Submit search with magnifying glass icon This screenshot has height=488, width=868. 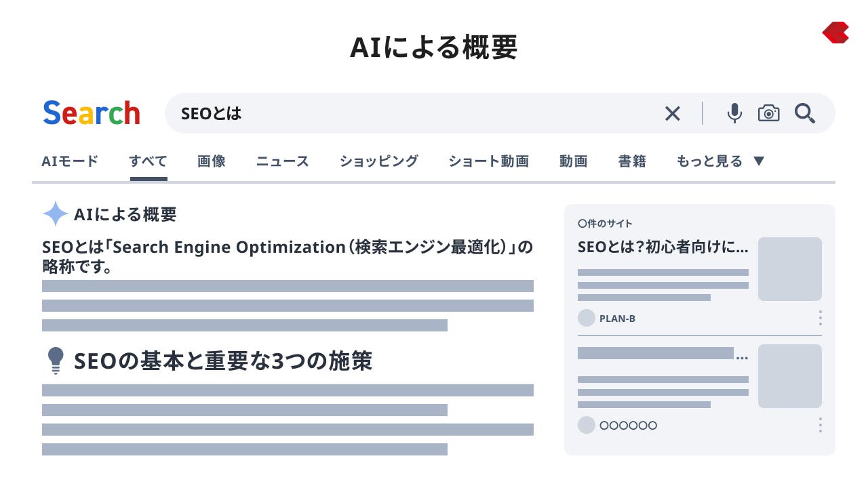805,113
